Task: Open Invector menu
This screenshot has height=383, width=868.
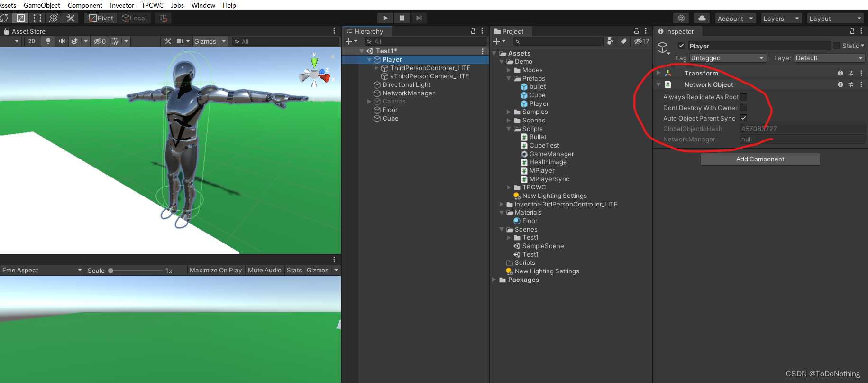Action: pyautogui.click(x=122, y=5)
